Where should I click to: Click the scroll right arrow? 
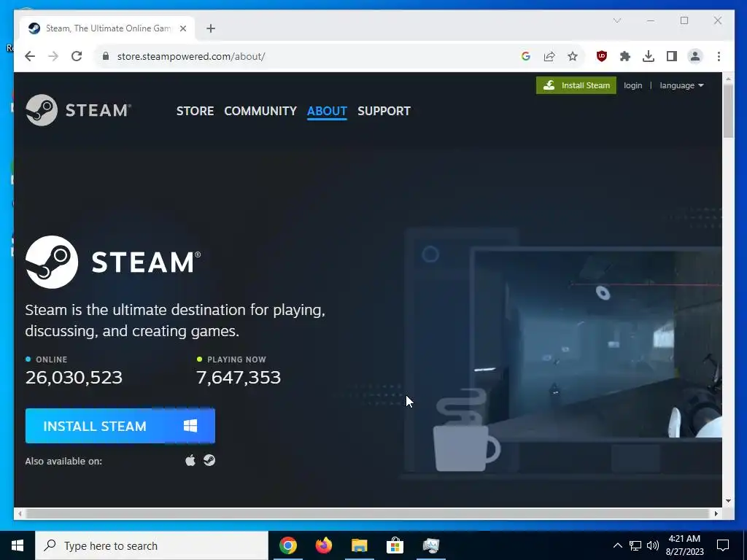(x=716, y=514)
